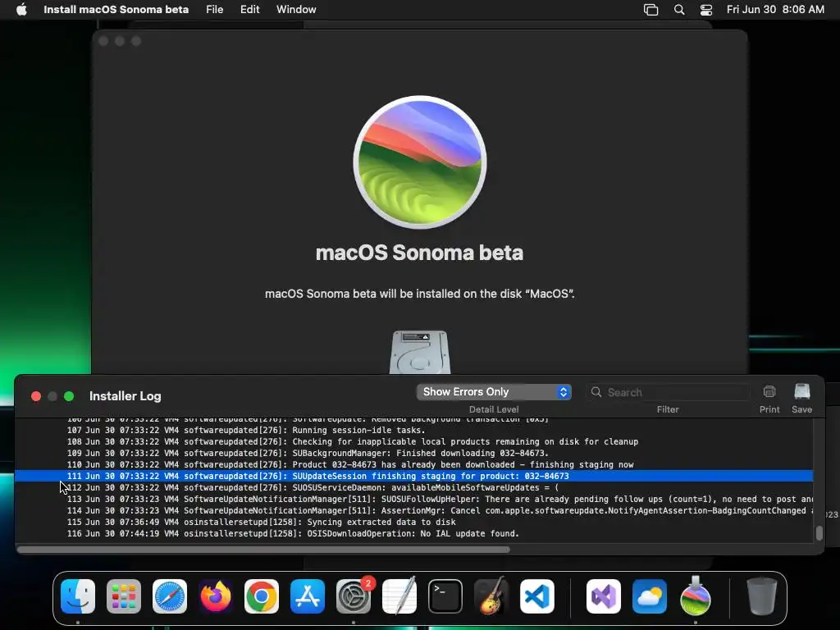Select highlighted log line 111 SUUpdateSession finishing staging
Screen dimensions: 840x630
413,477
